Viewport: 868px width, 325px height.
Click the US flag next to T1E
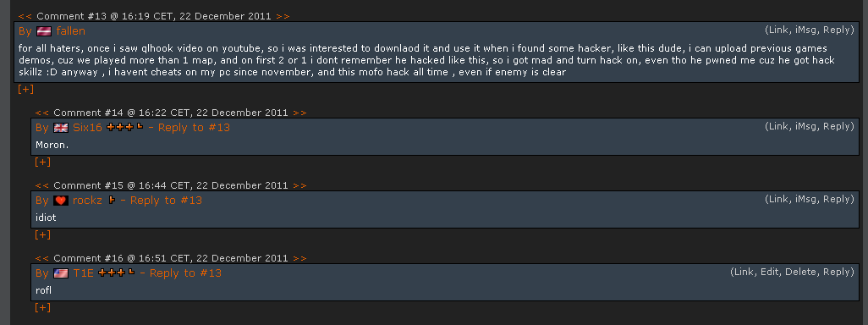pos(61,273)
